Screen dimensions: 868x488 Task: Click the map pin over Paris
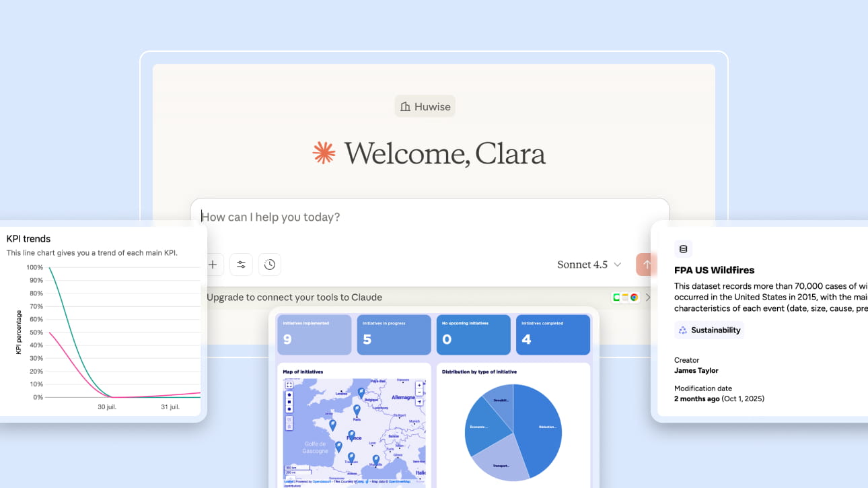(357, 409)
